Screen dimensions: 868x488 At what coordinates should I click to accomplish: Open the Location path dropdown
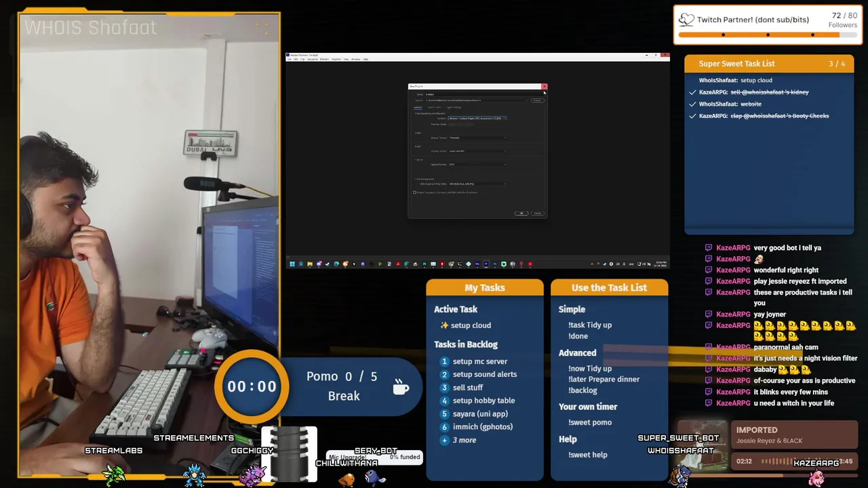[x=477, y=100]
